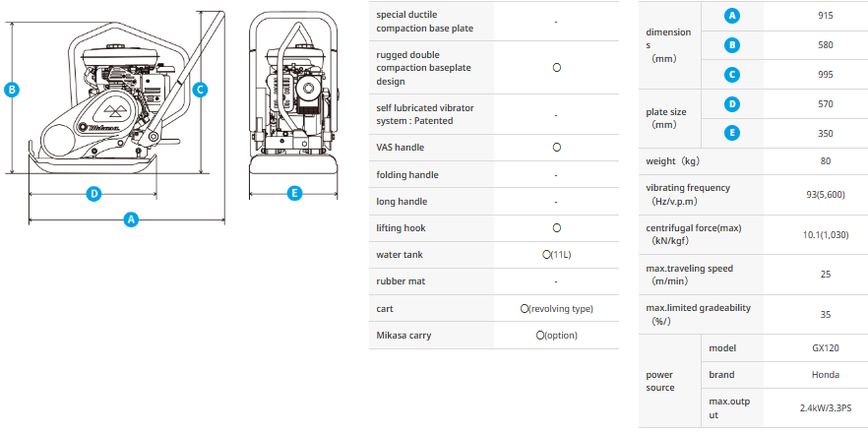Click the 'water tank' label
This screenshot has width=868, height=434.
[x=400, y=255]
